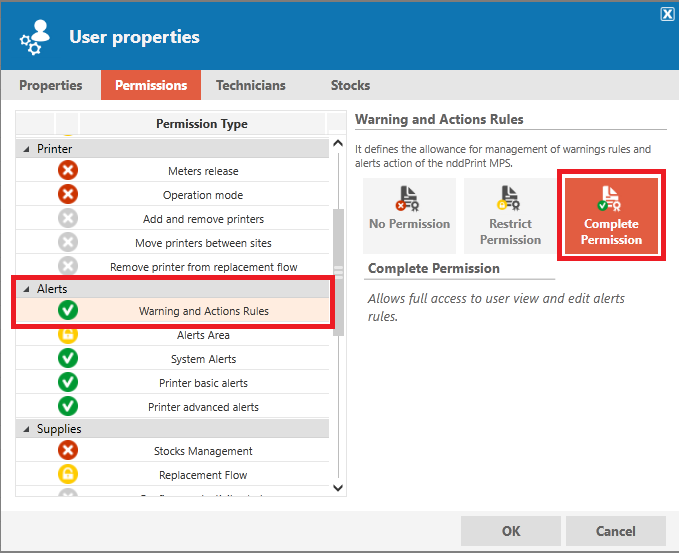Image resolution: width=679 pixels, height=553 pixels.
Task: Select the Printer basic alerts row
Action: 172,382
